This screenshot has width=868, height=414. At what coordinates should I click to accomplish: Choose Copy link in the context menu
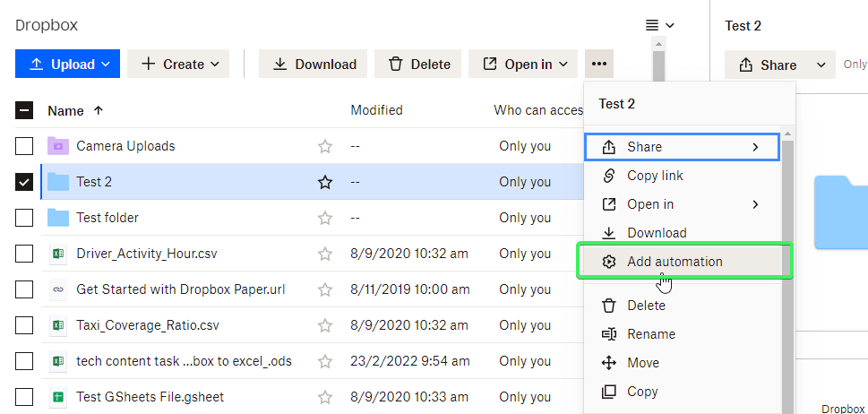(682, 176)
